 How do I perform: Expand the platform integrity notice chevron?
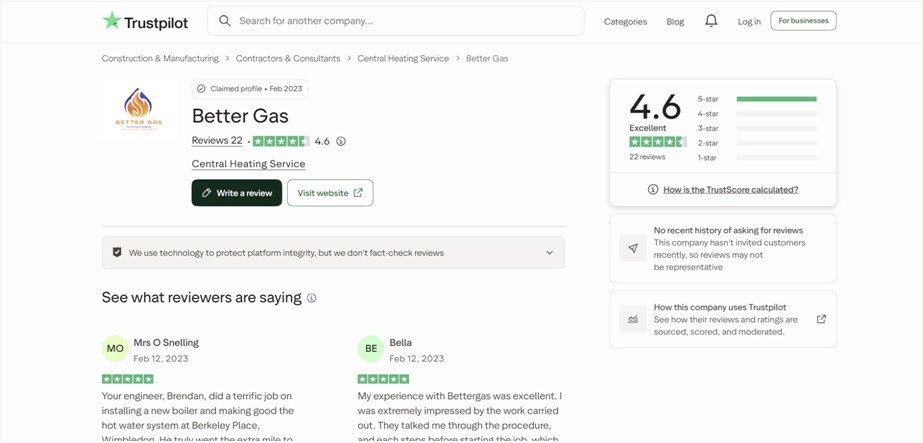pos(549,253)
